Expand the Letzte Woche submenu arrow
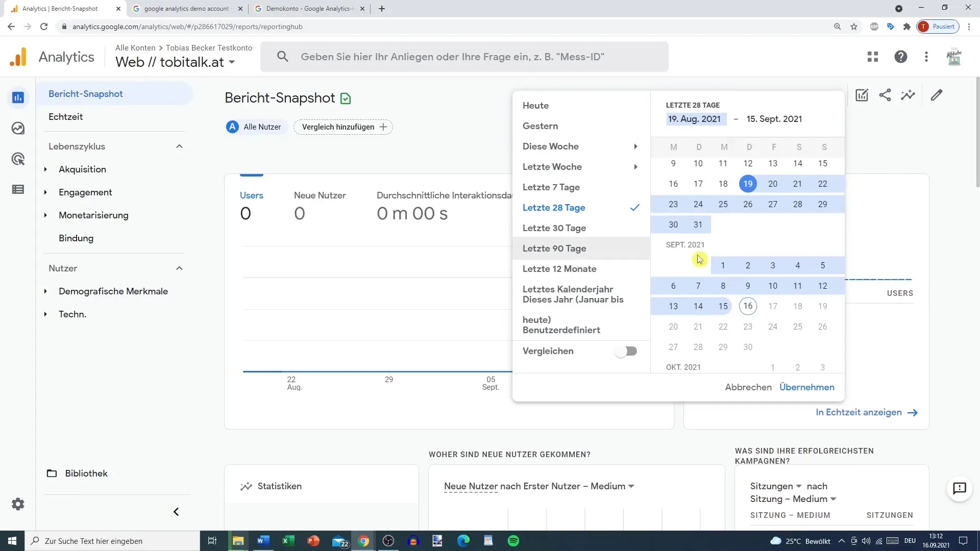Viewport: 980px width, 551px height. (635, 167)
